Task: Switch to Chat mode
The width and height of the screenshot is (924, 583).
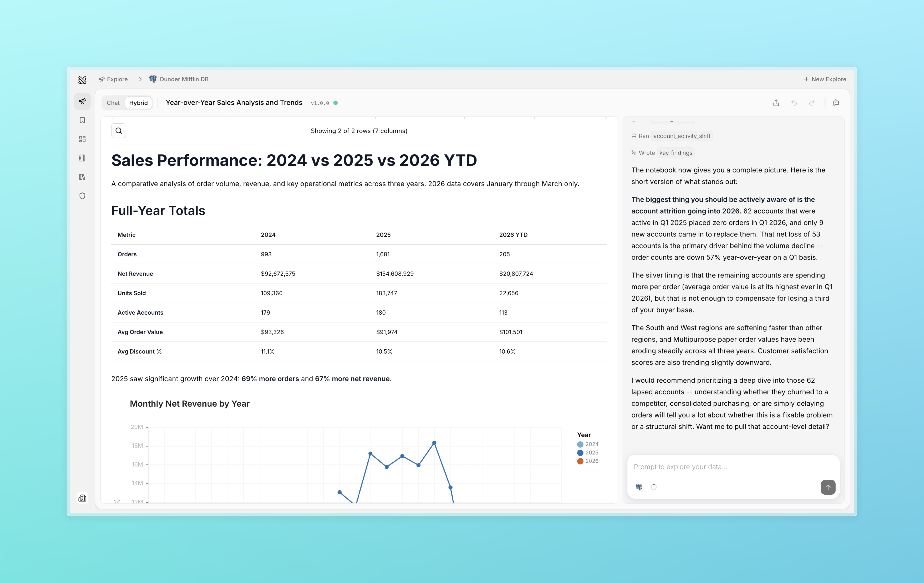Action: pyautogui.click(x=113, y=103)
